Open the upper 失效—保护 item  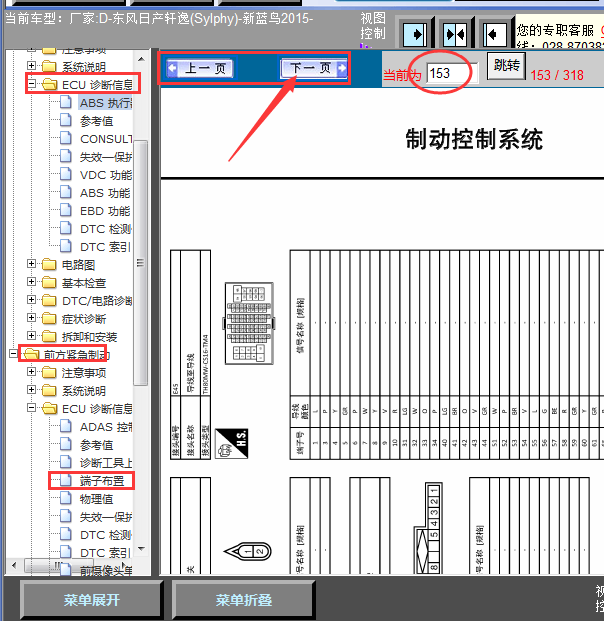[x=106, y=157]
